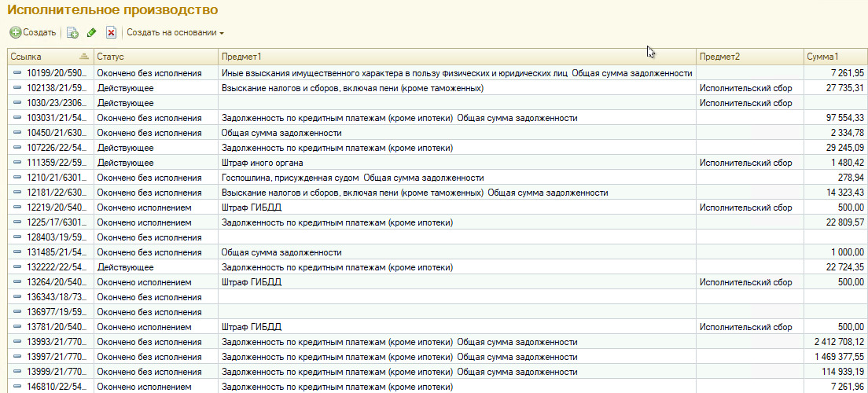Viewport: 868px width, 393px height.
Task: Click row icon for record 102138/21/59
Action: click(x=17, y=88)
